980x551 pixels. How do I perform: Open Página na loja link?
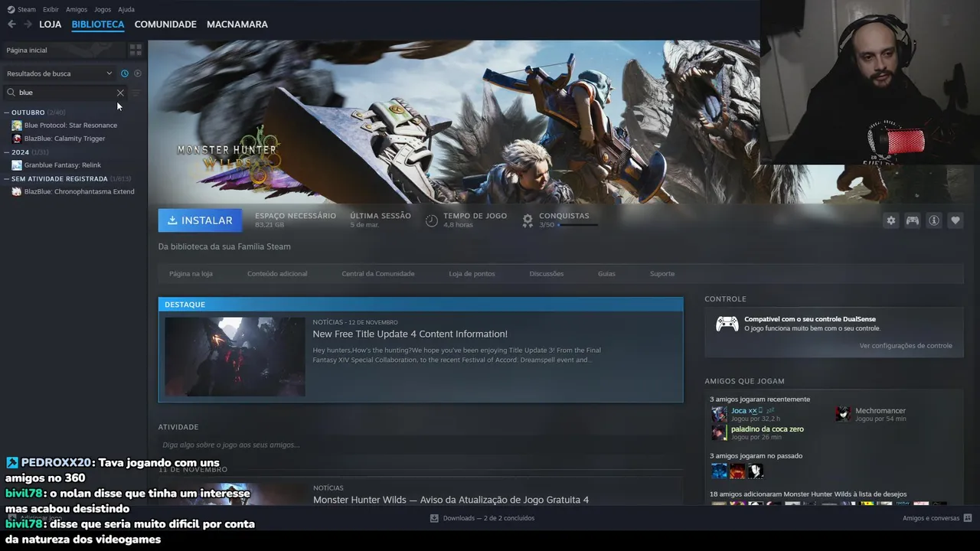(x=191, y=274)
